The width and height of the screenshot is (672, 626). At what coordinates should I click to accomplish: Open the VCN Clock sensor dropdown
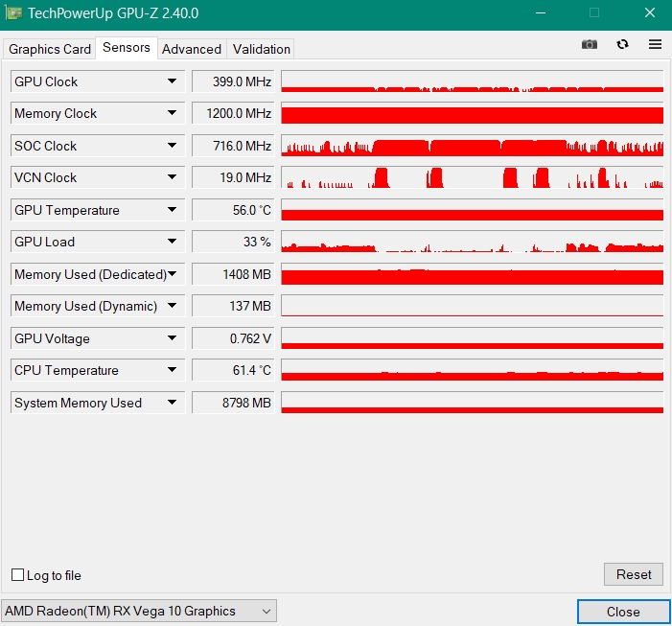pos(172,177)
